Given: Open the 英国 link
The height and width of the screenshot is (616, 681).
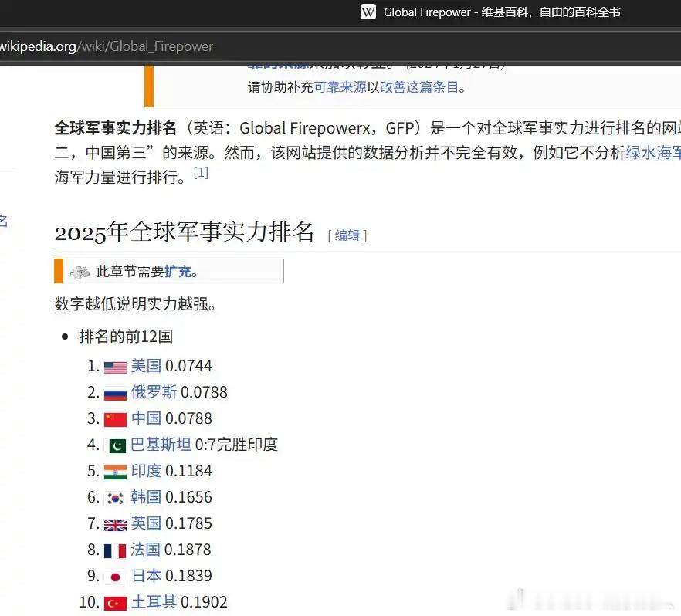Looking at the screenshot, I should click(x=146, y=523).
